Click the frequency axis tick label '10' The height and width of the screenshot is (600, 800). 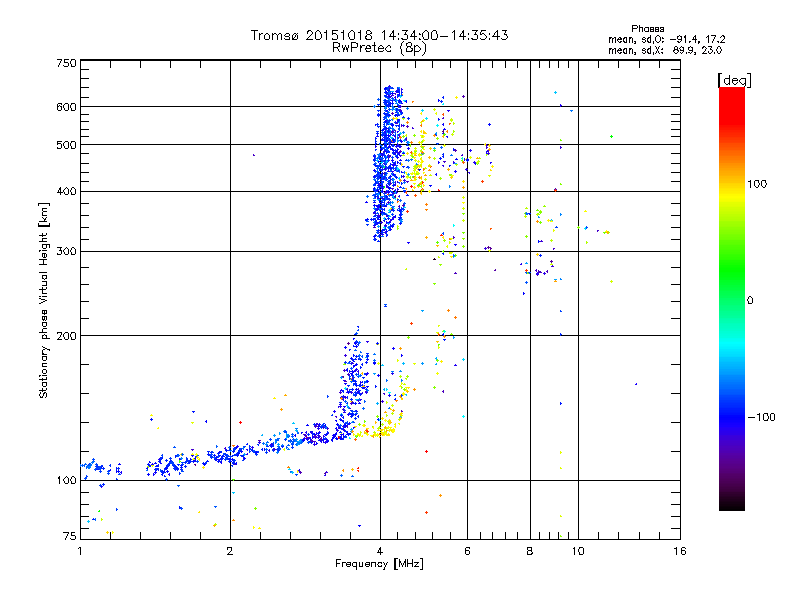point(578,551)
